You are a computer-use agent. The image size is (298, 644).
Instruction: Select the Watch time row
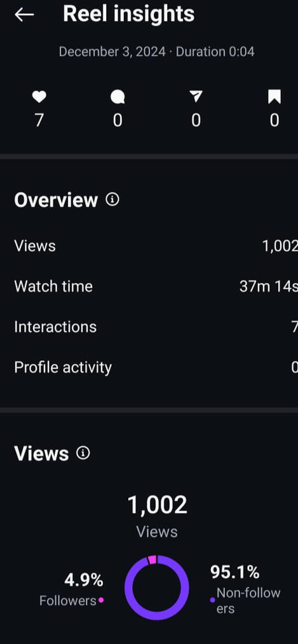pyautogui.click(x=156, y=286)
